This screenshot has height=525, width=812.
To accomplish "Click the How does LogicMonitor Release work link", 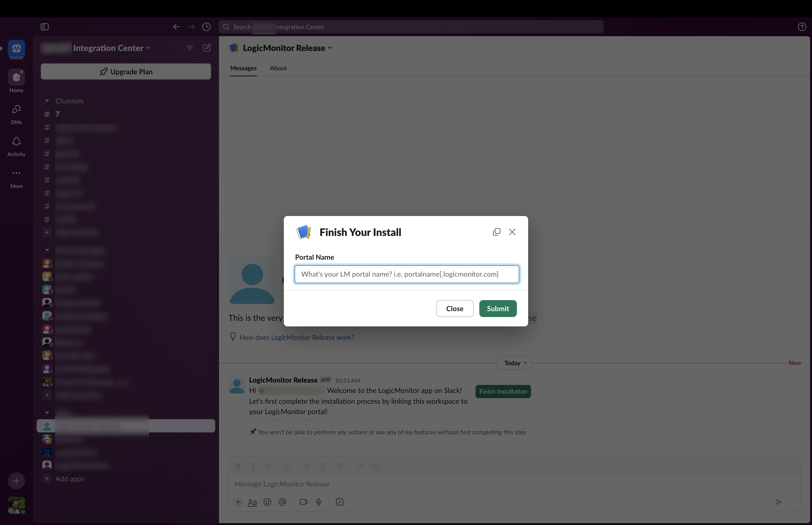I will coord(296,337).
